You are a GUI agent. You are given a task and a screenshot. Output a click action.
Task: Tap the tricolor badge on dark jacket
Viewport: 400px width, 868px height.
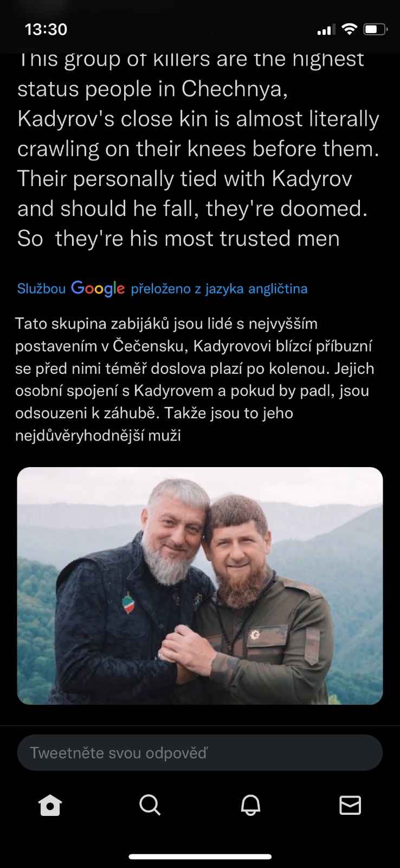pos(128,603)
